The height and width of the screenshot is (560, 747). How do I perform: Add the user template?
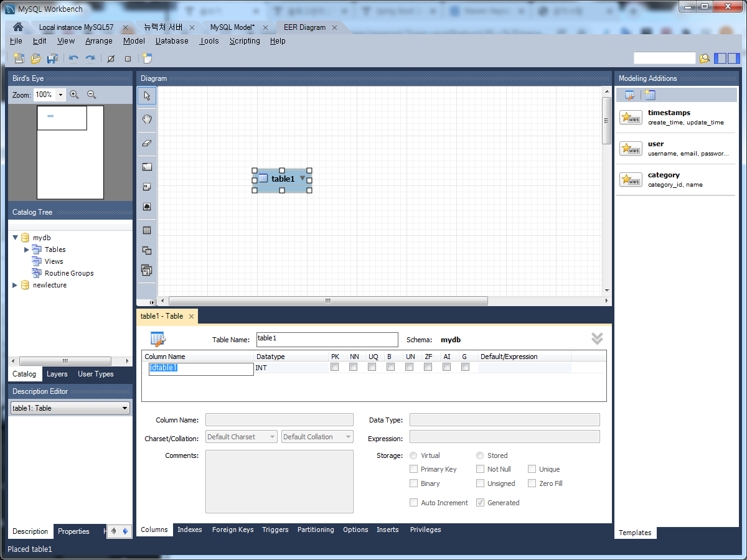tap(676, 148)
